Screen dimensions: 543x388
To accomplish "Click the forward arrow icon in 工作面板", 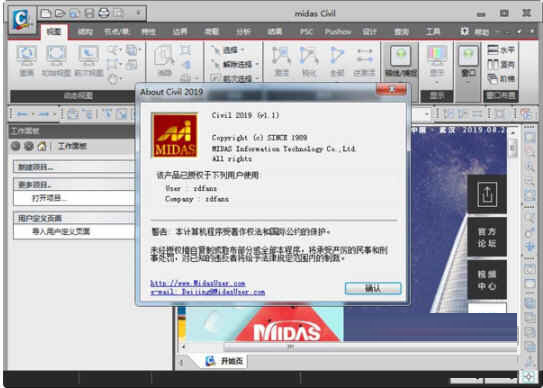I will pos(28,146).
